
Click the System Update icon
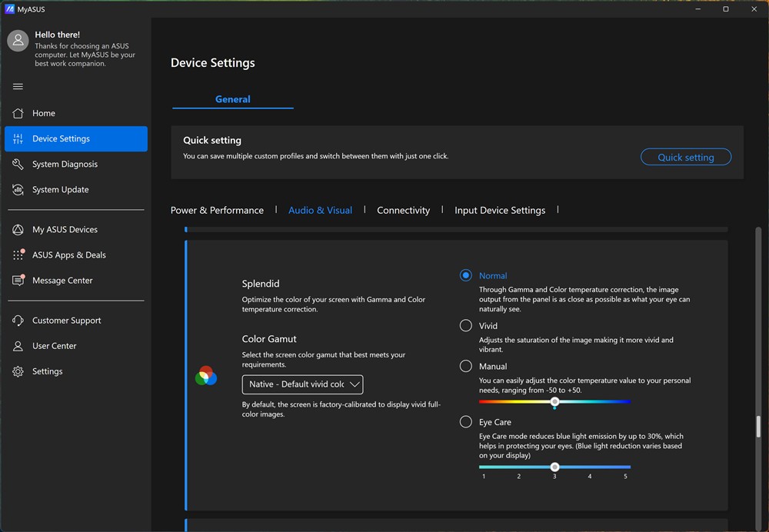[18, 189]
